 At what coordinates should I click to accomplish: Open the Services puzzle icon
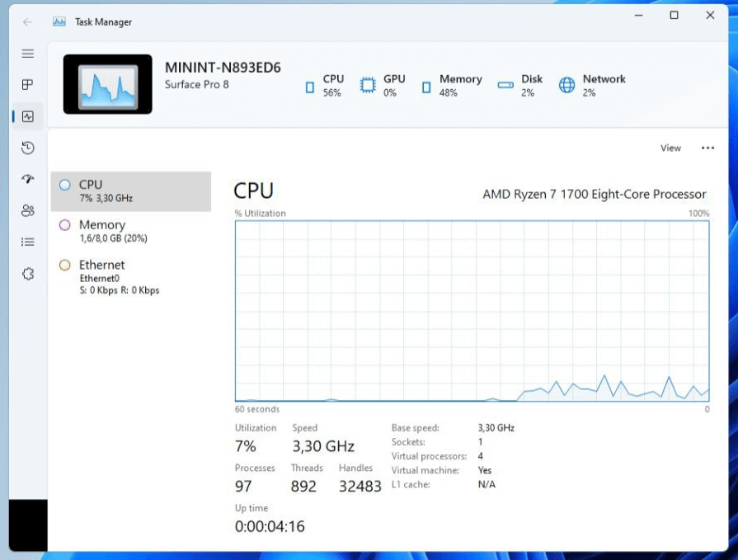[28, 274]
